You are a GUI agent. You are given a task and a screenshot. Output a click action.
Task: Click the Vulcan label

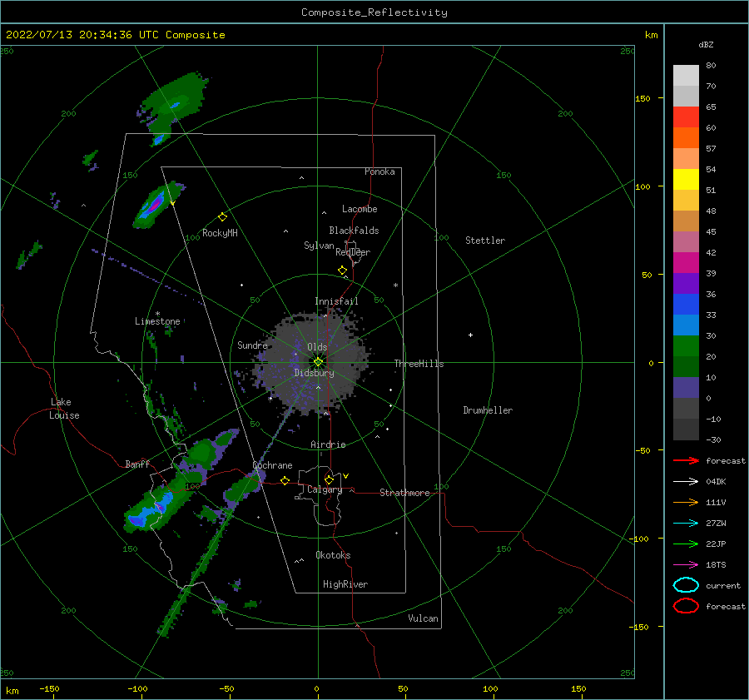(424, 618)
